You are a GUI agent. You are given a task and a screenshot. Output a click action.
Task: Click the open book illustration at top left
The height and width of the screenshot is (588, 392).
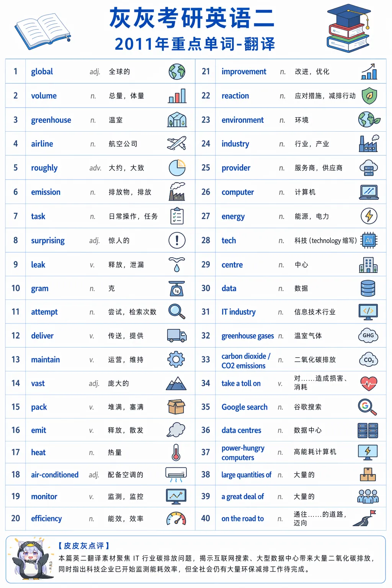tap(43, 31)
